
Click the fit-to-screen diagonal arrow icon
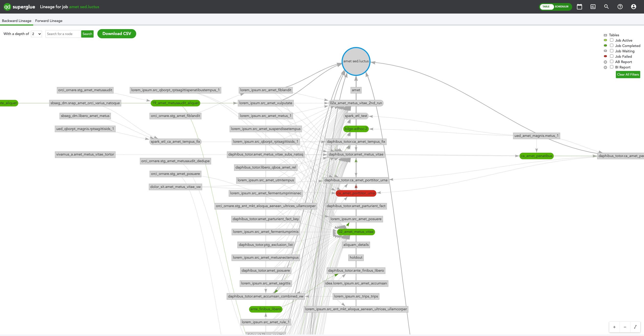pos(635,327)
